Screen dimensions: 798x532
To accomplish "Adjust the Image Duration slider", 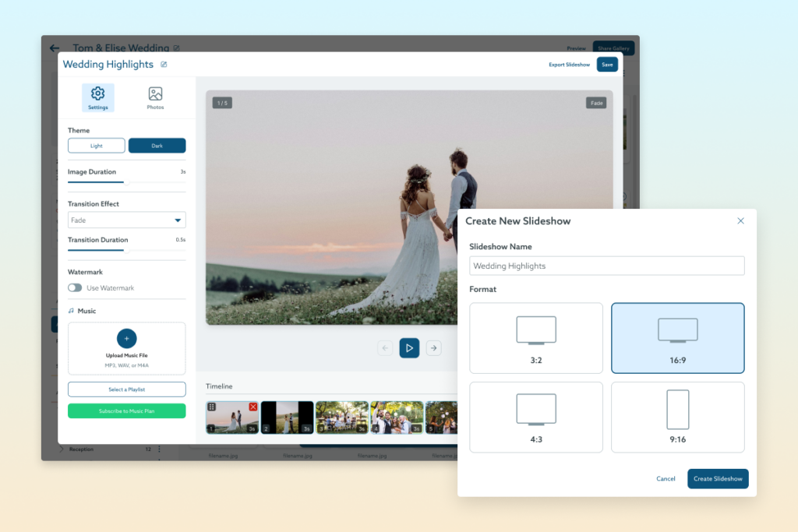I will pyautogui.click(x=127, y=182).
